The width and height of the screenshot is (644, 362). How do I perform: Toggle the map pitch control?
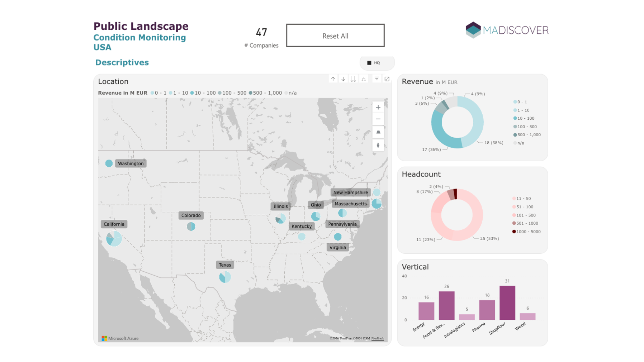click(x=378, y=132)
